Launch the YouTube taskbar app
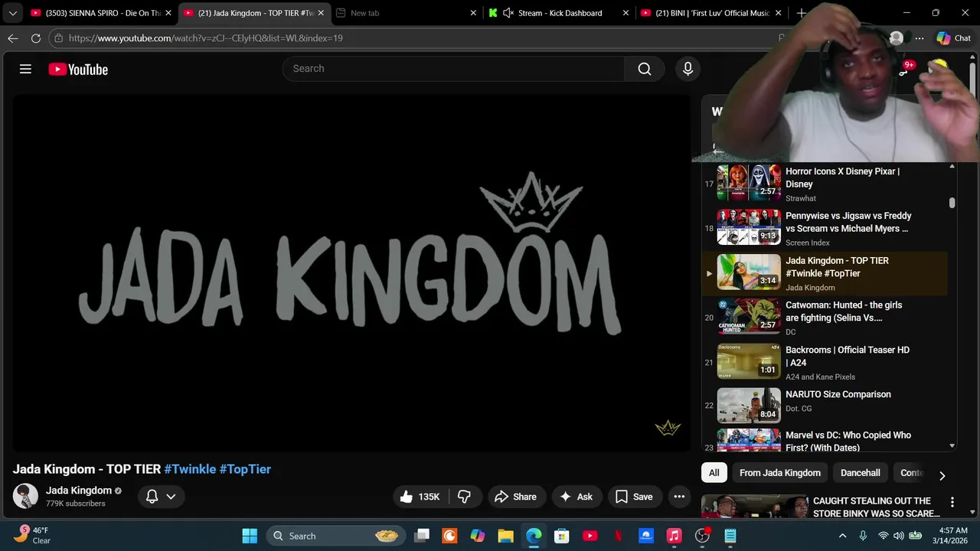980x551 pixels. pyautogui.click(x=590, y=536)
